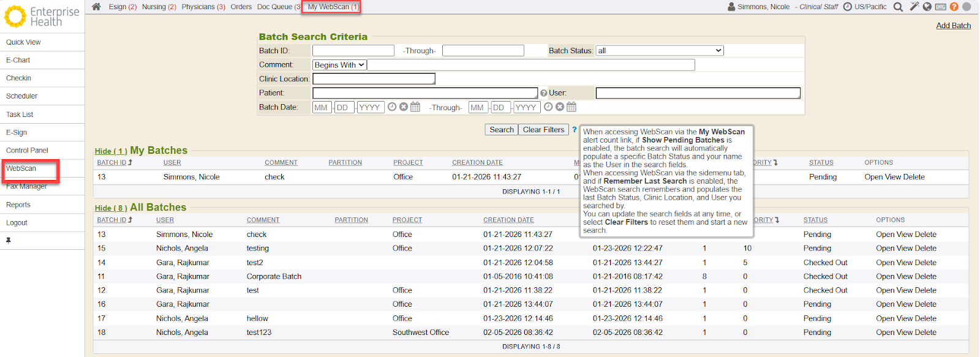Click the Add Batch link

[953, 26]
